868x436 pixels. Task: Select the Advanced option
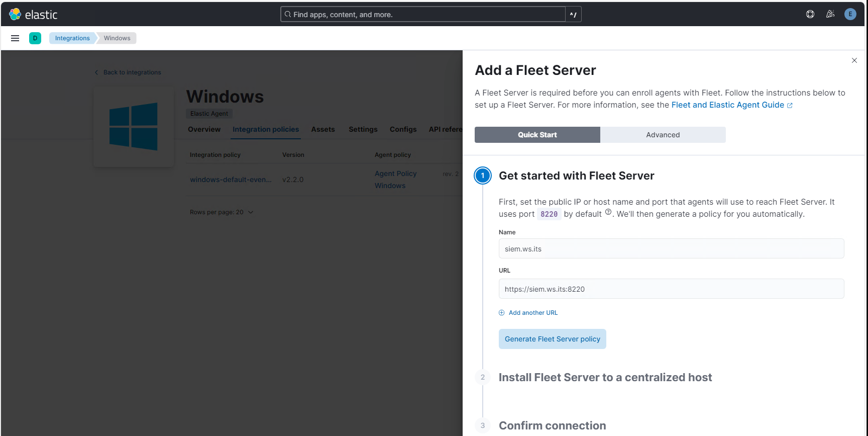click(663, 135)
